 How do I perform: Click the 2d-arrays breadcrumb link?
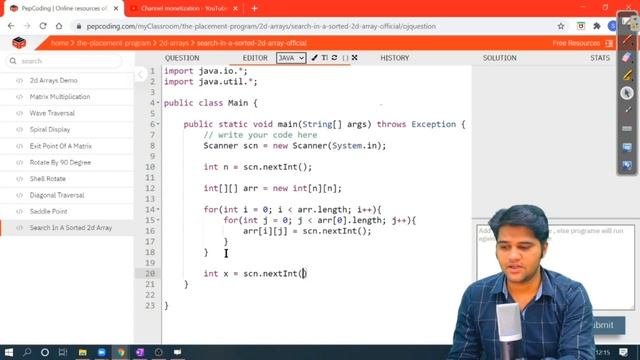[x=174, y=43]
